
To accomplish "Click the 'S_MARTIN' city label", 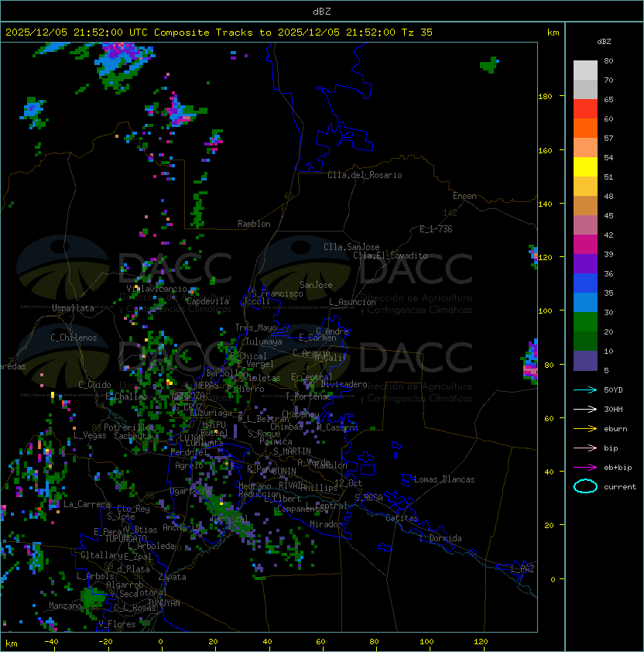I will (292, 451).
